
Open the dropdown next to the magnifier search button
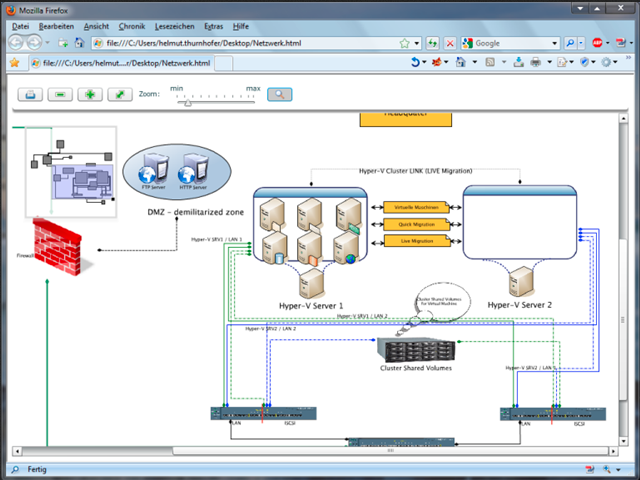point(581,43)
